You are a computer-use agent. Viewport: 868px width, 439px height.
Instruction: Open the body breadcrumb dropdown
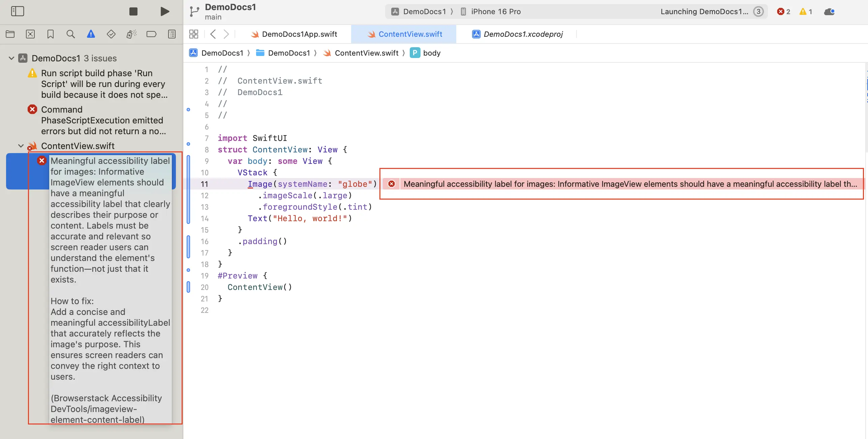coord(432,53)
